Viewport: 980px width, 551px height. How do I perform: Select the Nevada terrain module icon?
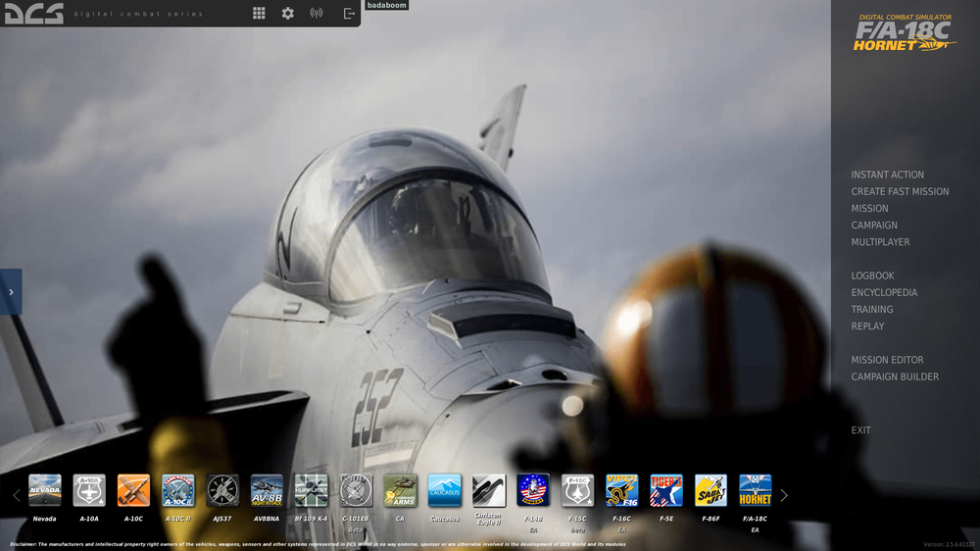pyautogui.click(x=44, y=490)
